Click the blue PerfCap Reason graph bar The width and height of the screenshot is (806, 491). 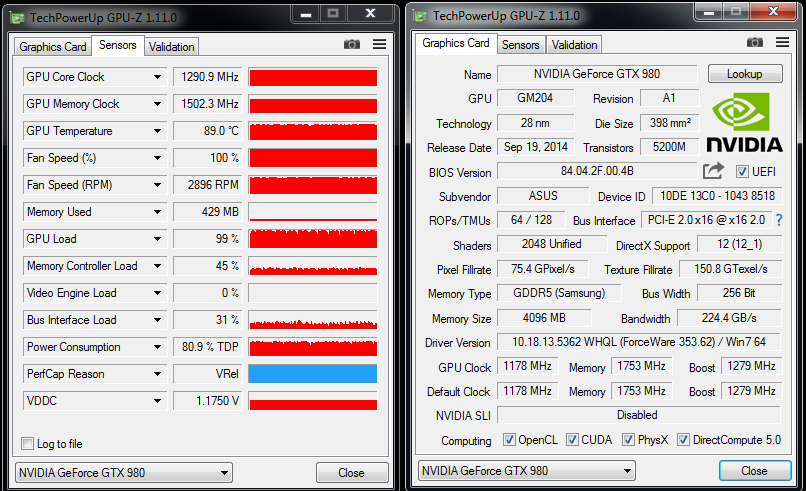(313, 374)
